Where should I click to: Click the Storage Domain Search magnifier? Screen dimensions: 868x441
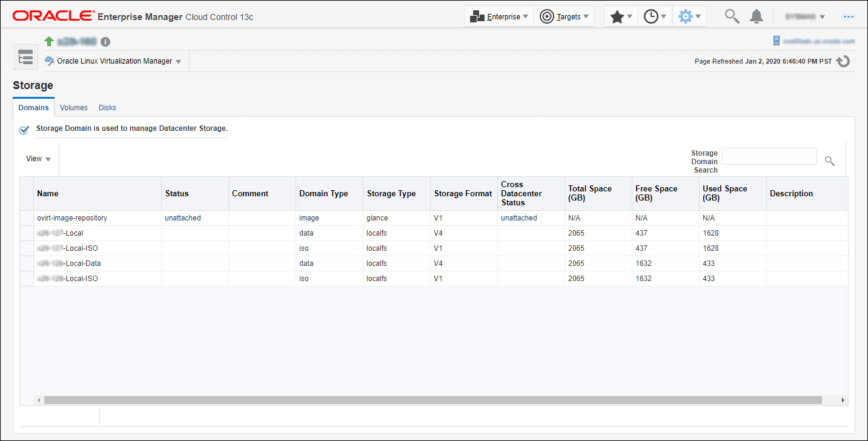click(x=830, y=161)
